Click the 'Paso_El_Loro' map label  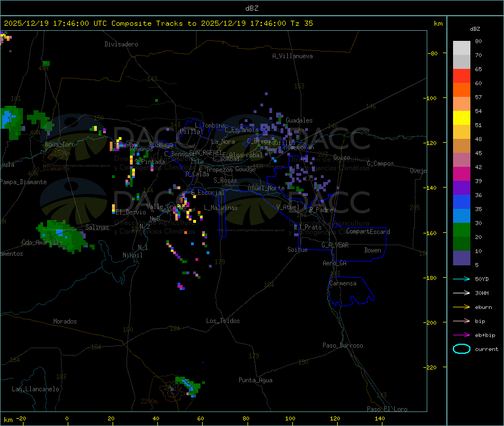[387, 409]
